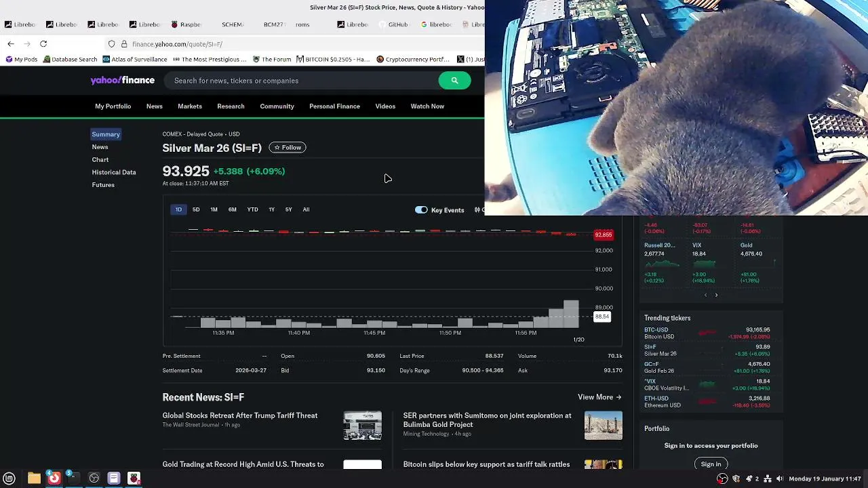Click the red recording tray icon
This screenshot has height=488, width=868.
click(x=722, y=479)
